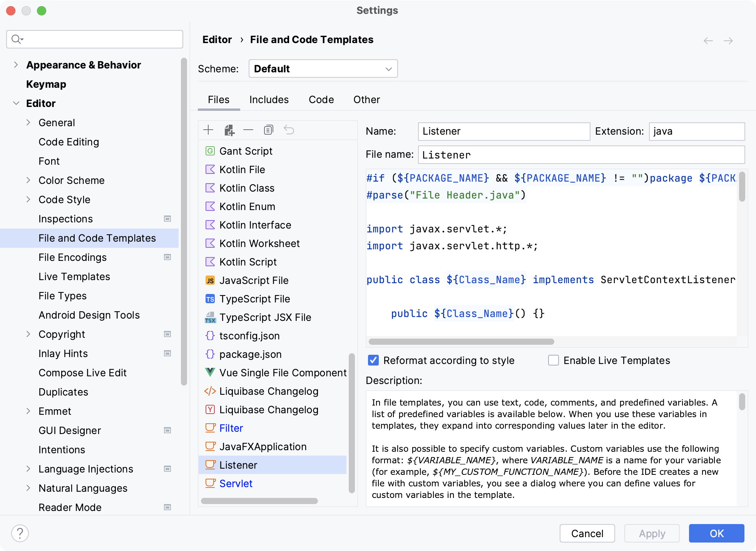Navigate back using left arrow icon
The width and height of the screenshot is (756, 551).
pos(707,40)
